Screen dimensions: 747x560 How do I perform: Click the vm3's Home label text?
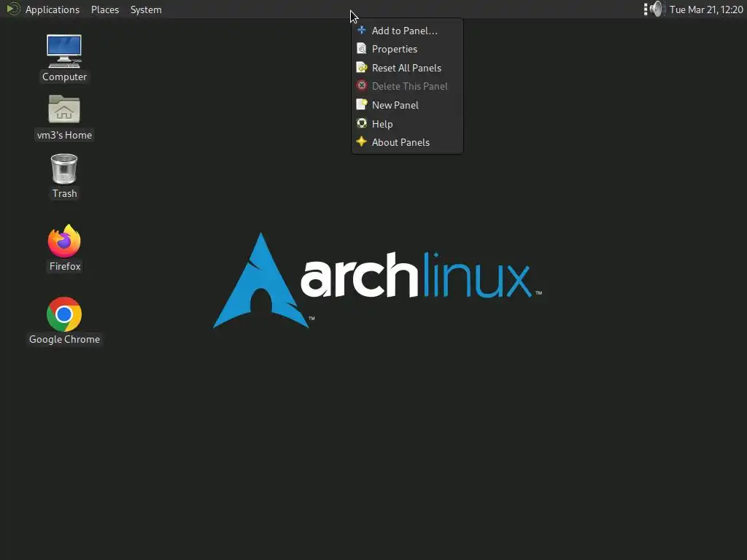coord(64,135)
